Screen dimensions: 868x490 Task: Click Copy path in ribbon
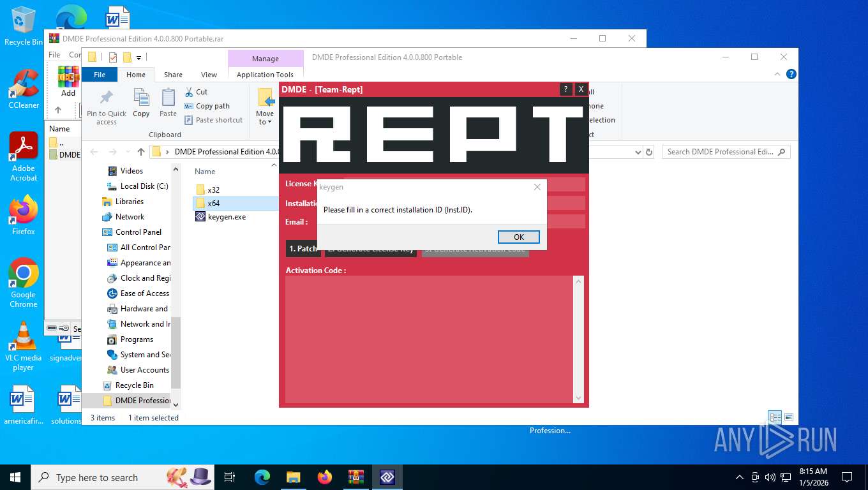pyautogui.click(x=207, y=106)
